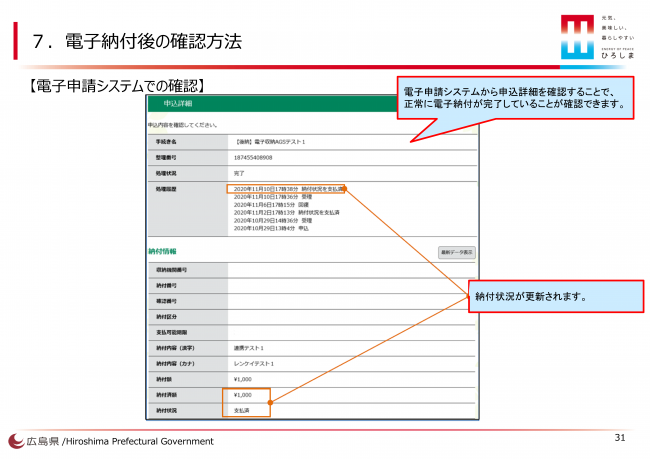Click the 納付内容（カナ） value レンケイテスト1
The width and height of the screenshot is (650, 459).
tap(254, 365)
